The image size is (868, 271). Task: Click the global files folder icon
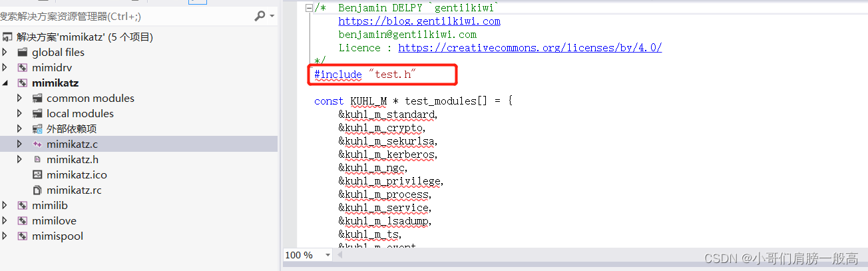point(23,53)
